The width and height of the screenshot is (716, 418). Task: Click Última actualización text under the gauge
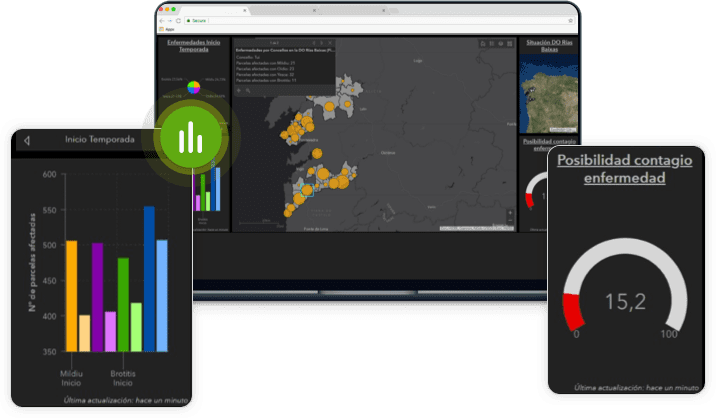(x=636, y=387)
